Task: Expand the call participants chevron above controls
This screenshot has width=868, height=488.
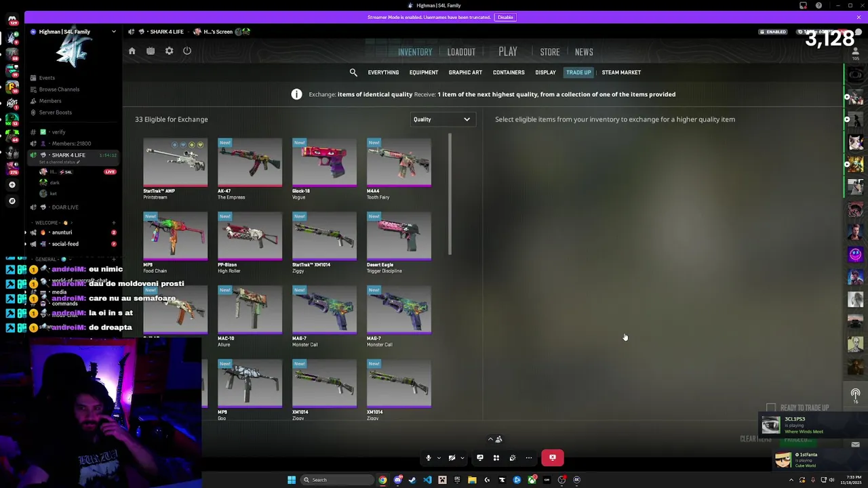Action: [x=490, y=439]
